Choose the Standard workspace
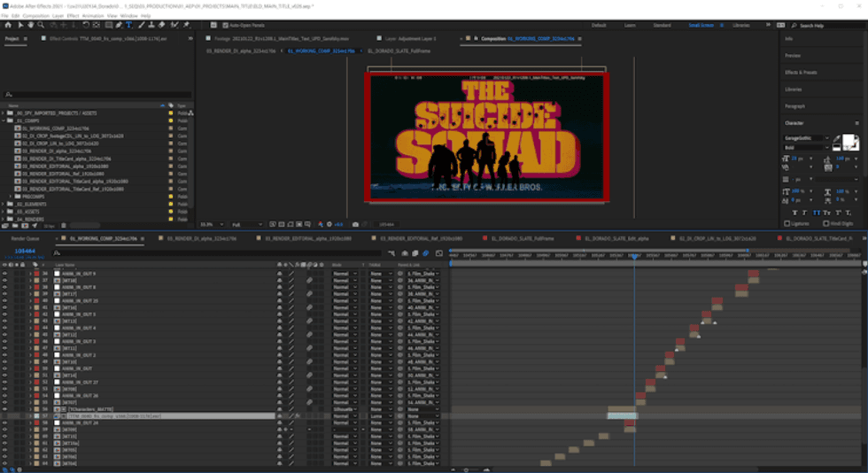 [663, 26]
